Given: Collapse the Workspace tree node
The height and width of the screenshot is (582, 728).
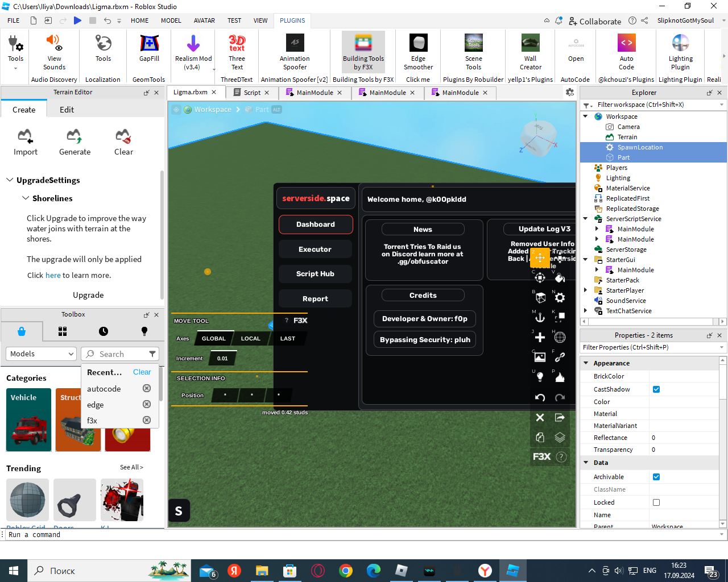Looking at the screenshot, I should [x=585, y=117].
